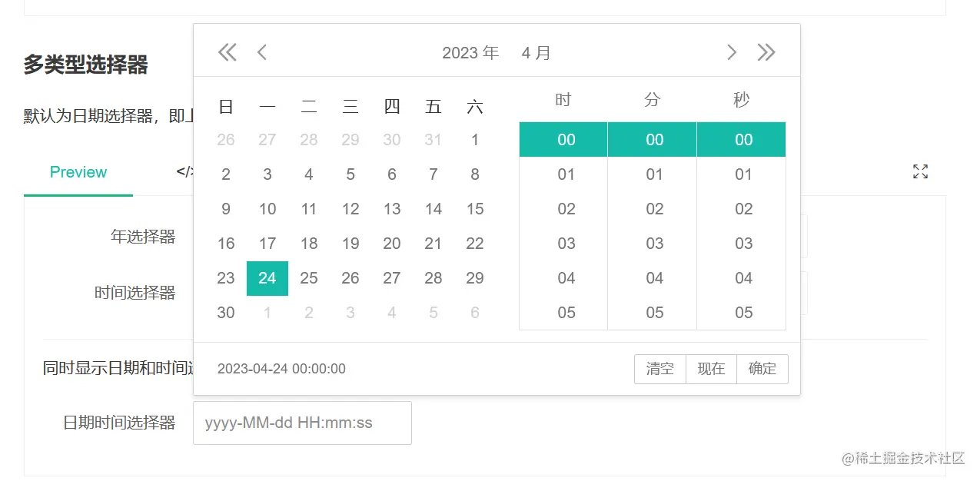The width and height of the screenshot is (980, 481).
Task: Choose date 9 in the calendar
Action: click(x=226, y=209)
